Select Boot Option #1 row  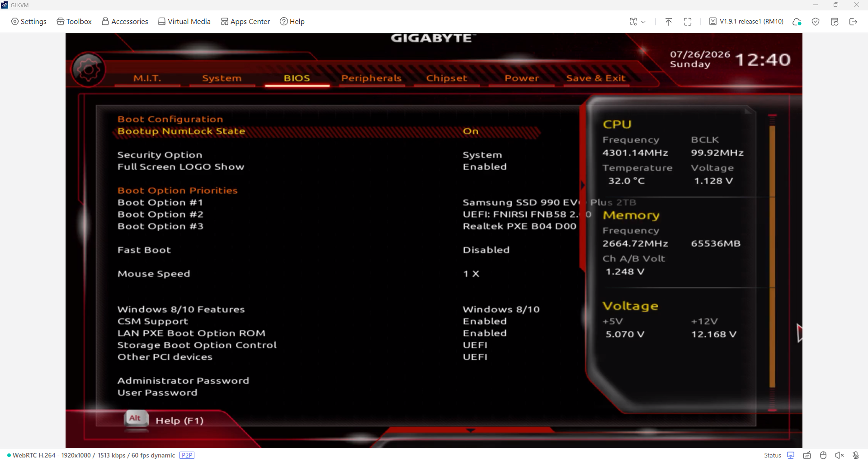coord(160,202)
